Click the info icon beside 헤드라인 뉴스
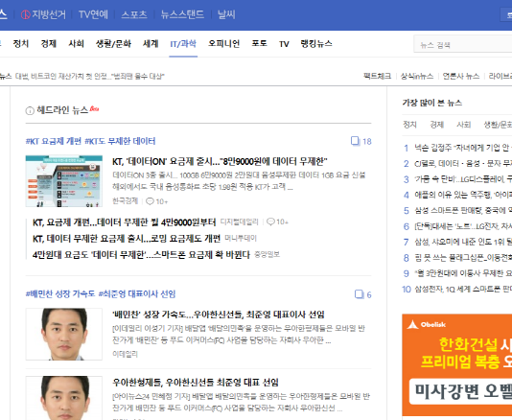 click(x=30, y=111)
